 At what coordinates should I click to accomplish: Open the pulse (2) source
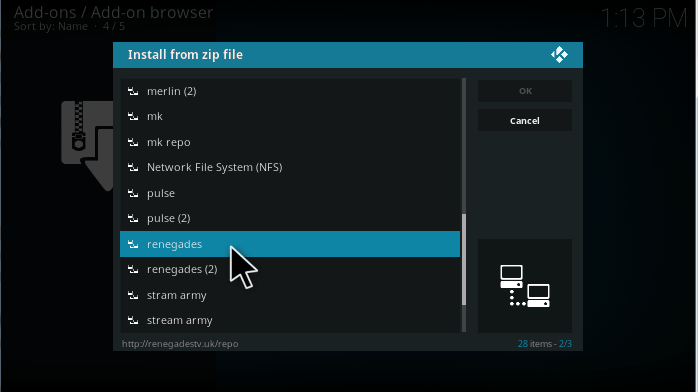tap(290, 218)
